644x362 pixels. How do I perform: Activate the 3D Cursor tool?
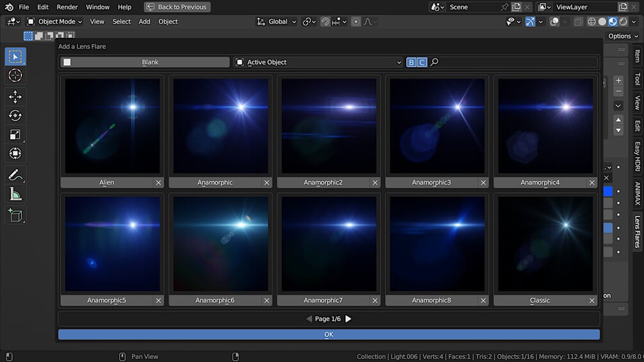[15, 76]
